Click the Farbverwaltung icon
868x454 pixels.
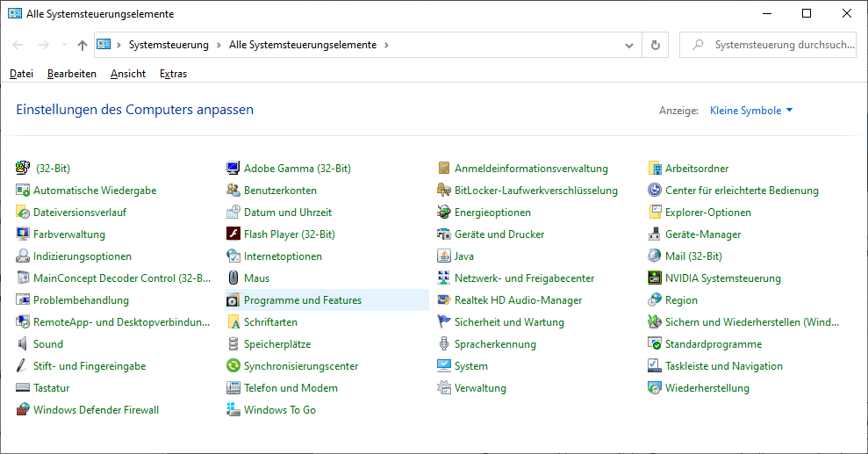tap(23, 234)
